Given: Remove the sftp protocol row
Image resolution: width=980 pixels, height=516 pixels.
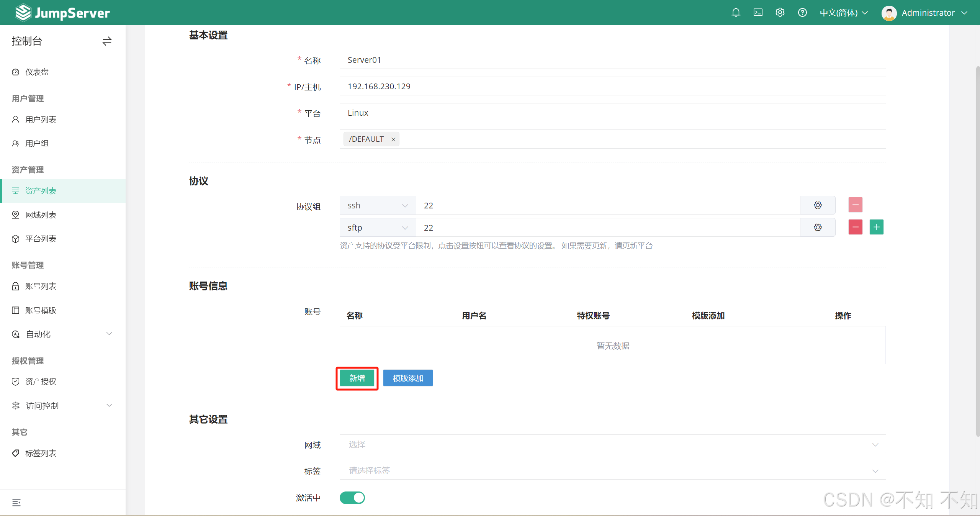Looking at the screenshot, I should (x=855, y=227).
